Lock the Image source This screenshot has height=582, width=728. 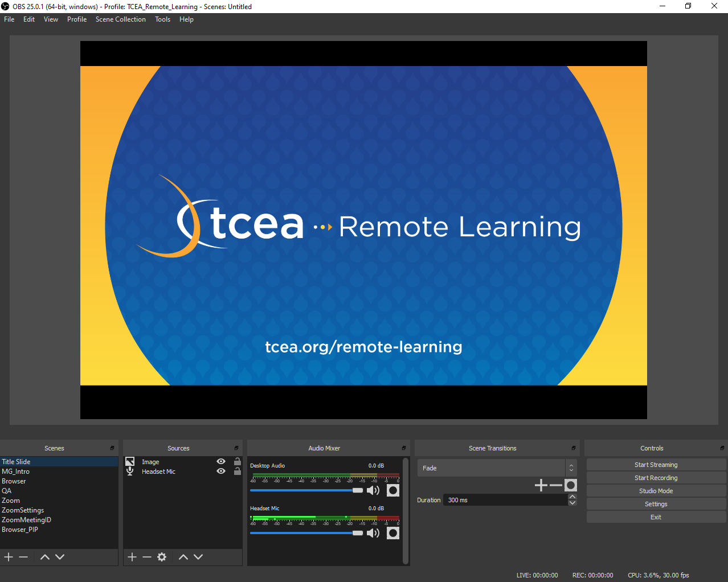click(238, 461)
